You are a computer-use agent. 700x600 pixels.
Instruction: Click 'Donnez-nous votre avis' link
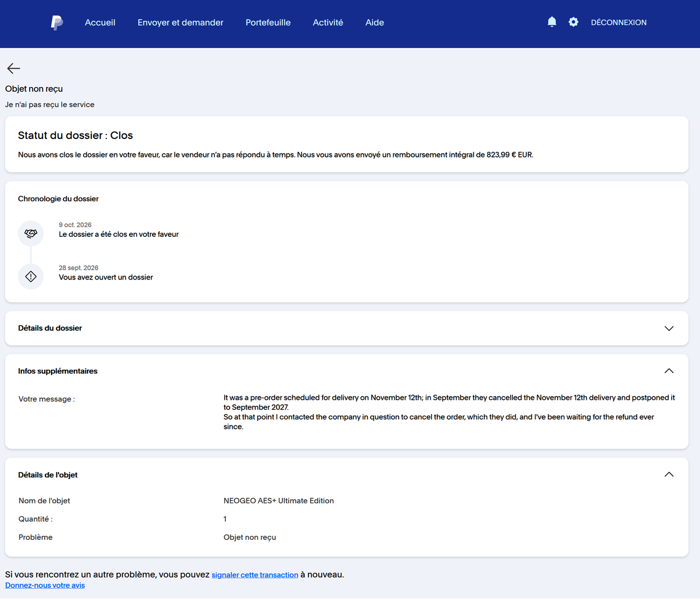click(45, 585)
